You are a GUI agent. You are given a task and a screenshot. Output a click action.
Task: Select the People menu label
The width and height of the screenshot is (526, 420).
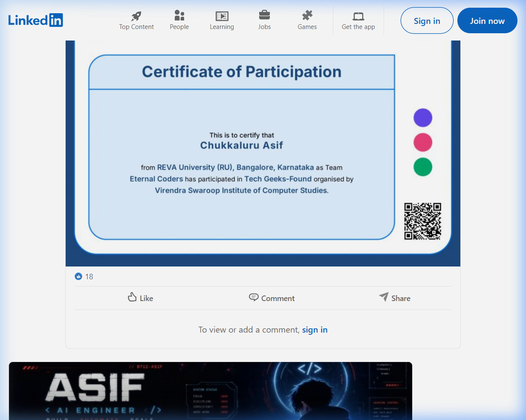click(179, 27)
